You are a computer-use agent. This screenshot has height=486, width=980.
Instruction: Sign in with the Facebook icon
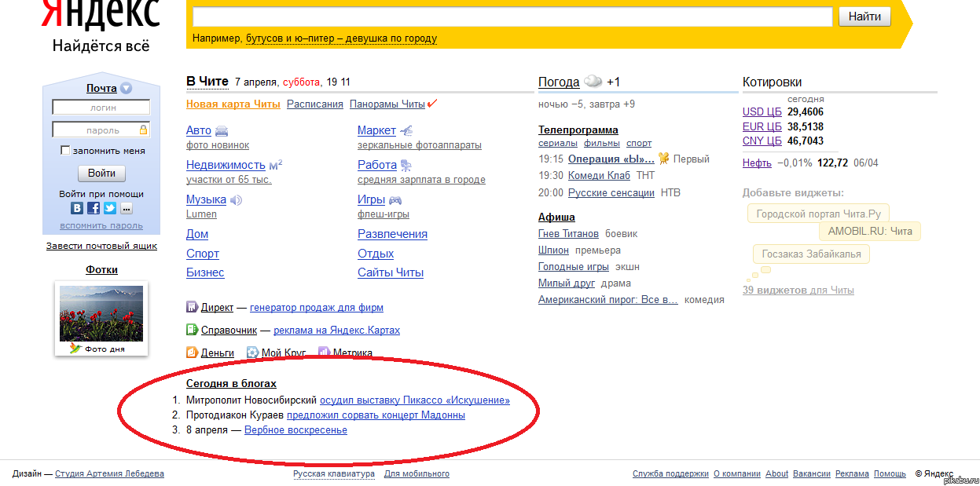tap(94, 208)
